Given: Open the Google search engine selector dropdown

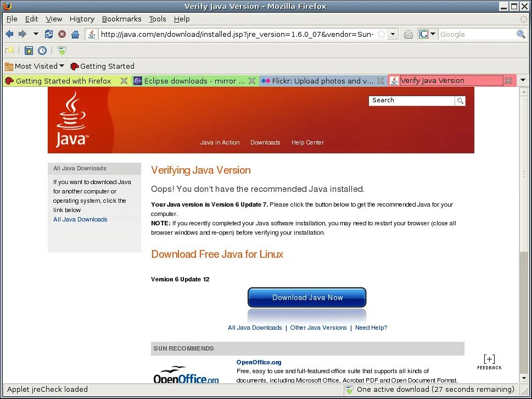Looking at the screenshot, I should pyautogui.click(x=427, y=34).
